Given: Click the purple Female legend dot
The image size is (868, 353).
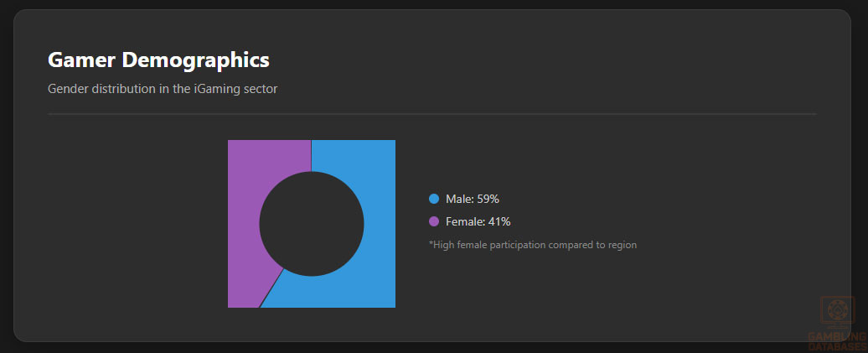Looking at the screenshot, I should [434, 221].
